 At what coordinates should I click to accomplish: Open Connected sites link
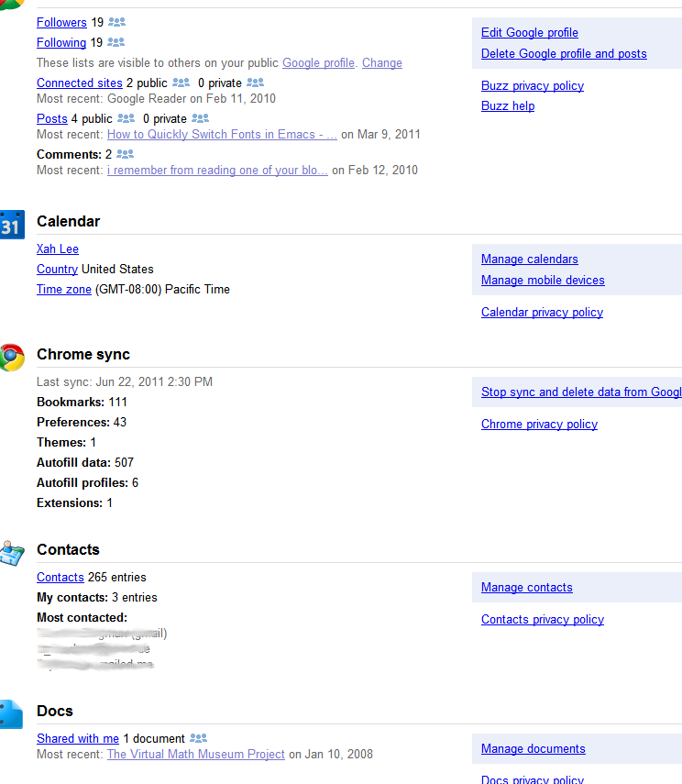coord(80,83)
